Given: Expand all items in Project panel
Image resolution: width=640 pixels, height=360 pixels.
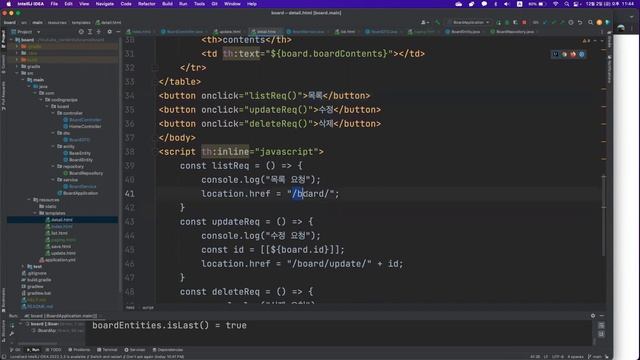Looking at the screenshot, I should (90, 31).
